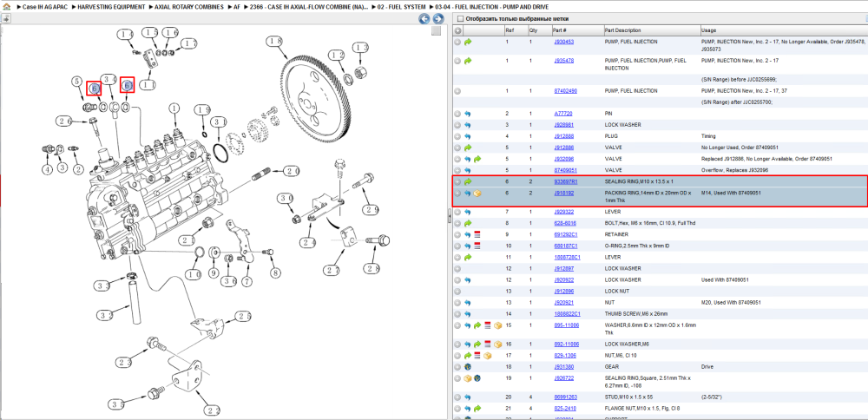Open 'Case IH AG APAC' breadcrumb level

click(45, 9)
